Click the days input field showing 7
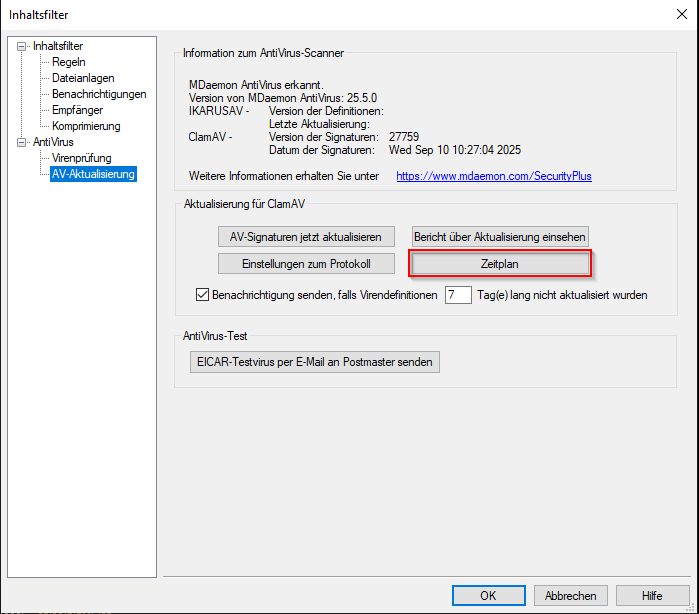 [458, 295]
